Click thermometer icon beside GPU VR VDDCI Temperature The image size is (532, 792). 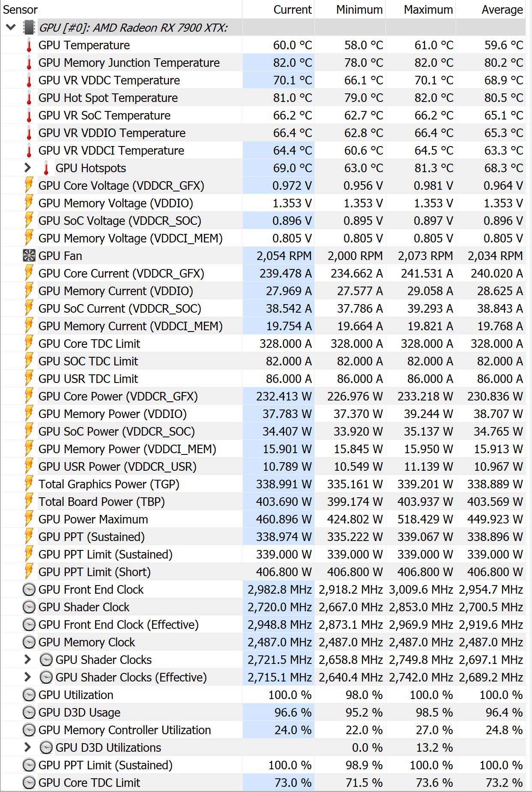tap(29, 150)
